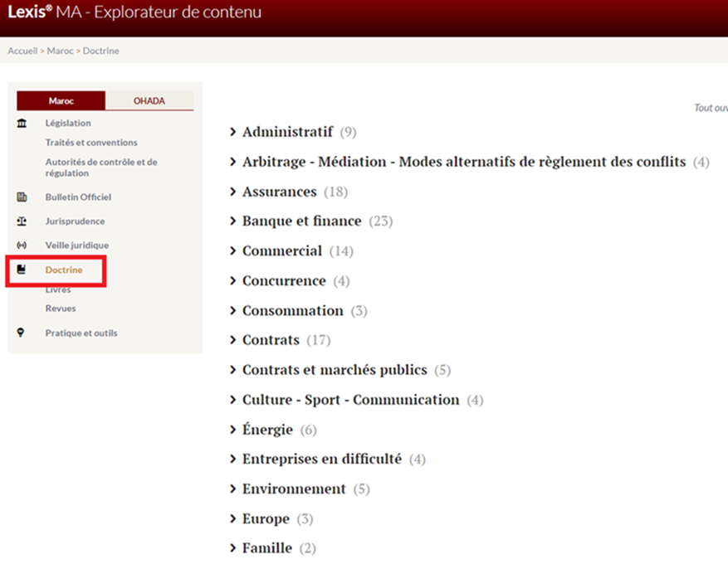
Task: Open the Assurances category title
Action: pyautogui.click(x=280, y=192)
